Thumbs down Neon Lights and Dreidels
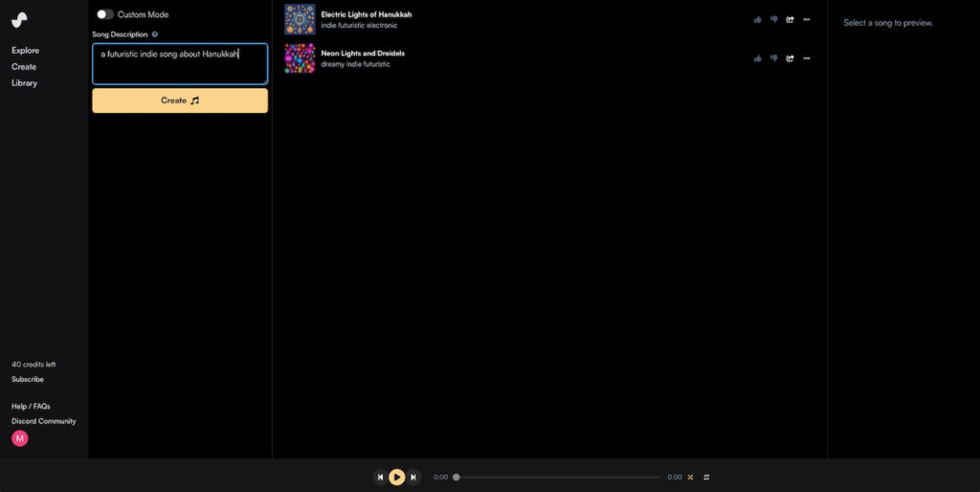 (773, 58)
